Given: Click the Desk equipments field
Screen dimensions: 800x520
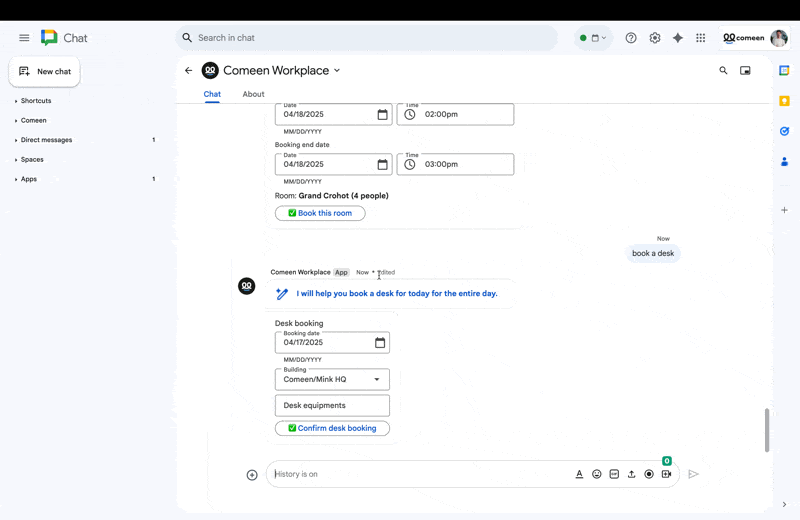Looking at the screenshot, I should coord(332,405).
